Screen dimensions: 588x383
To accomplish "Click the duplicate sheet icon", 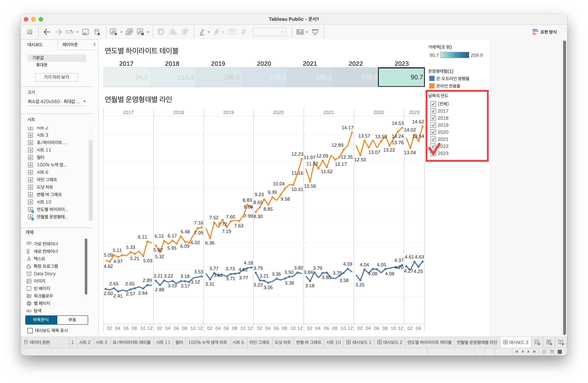I will pyautogui.click(x=129, y=32).
